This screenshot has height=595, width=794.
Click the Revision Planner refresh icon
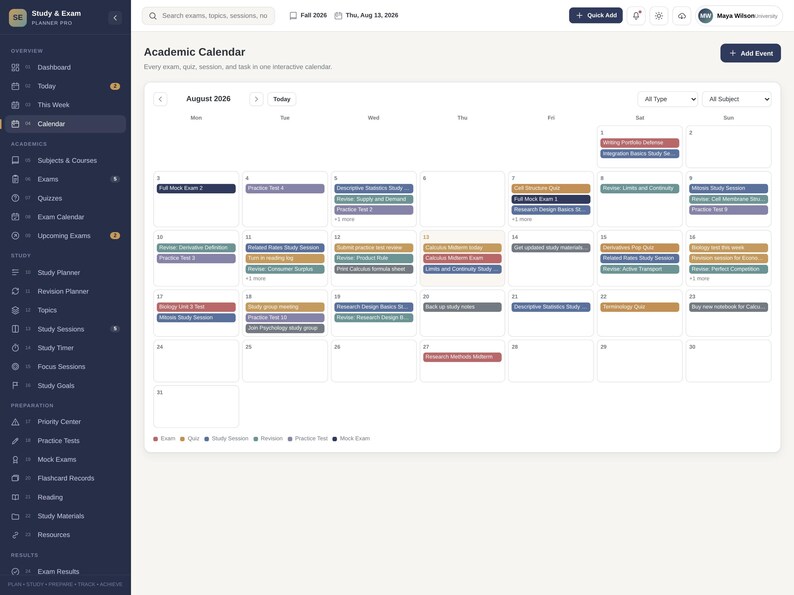(x=15, y=291)
